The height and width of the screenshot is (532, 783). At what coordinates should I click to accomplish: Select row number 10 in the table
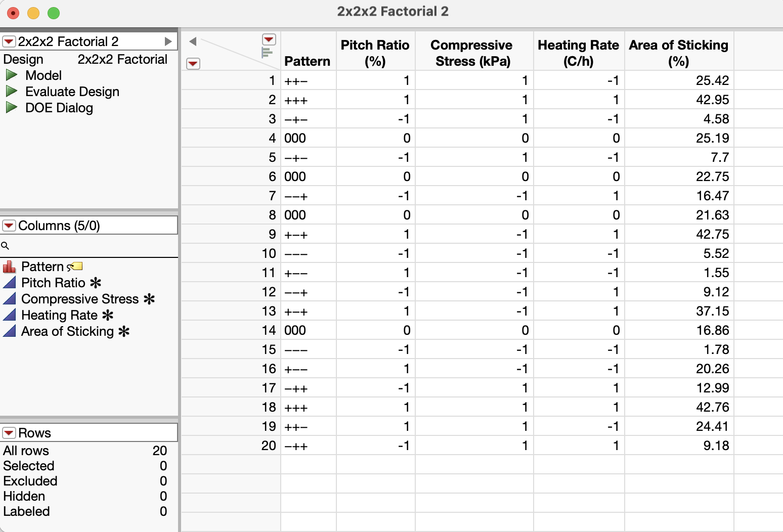(269, 253)
